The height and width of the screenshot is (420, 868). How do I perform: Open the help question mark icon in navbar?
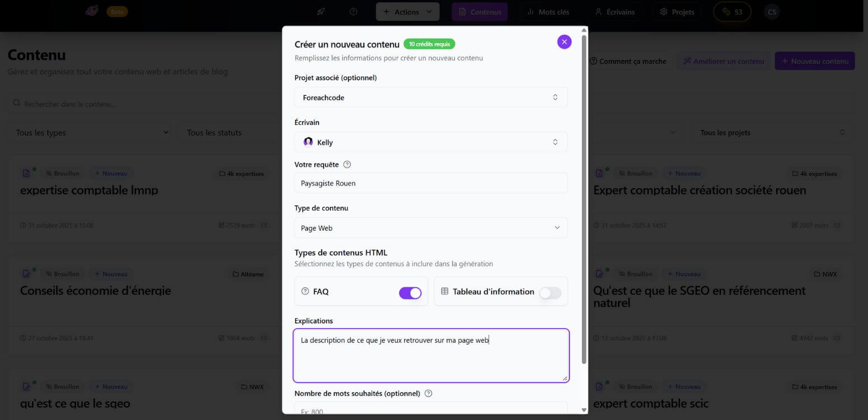click(x=353, y=12)
